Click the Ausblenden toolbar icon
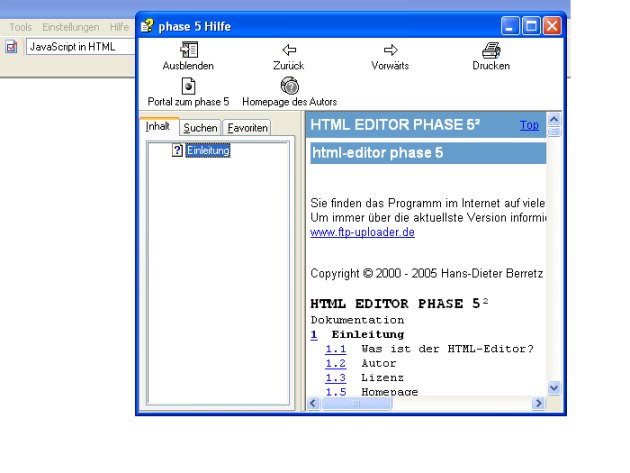 (x=188, y=50)
